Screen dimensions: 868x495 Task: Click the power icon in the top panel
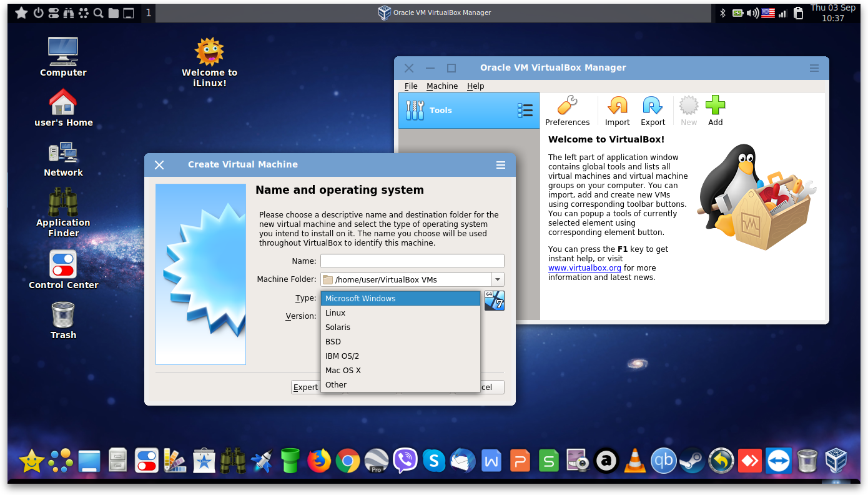tap(38, 13)
